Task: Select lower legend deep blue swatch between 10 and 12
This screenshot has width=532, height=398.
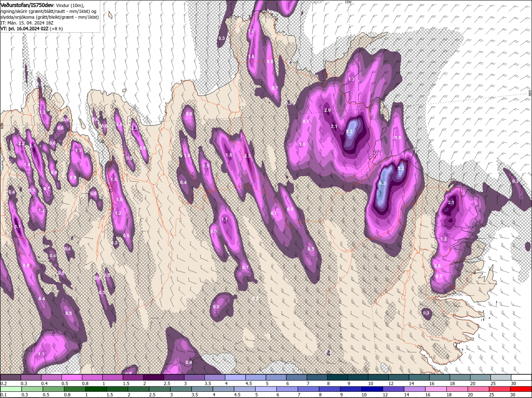Action: (x=373, y=389)
